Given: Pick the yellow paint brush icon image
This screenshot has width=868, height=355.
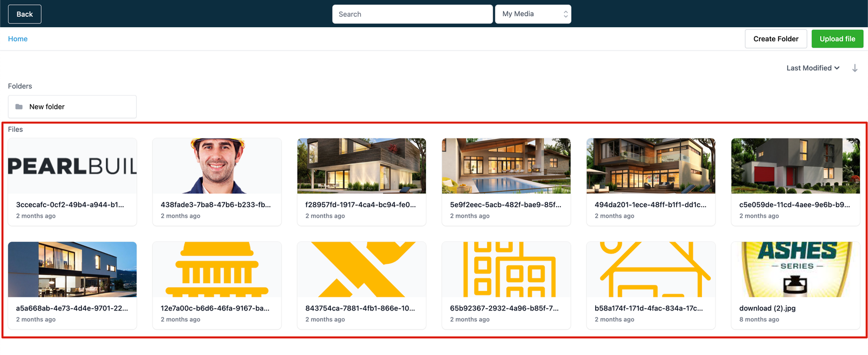Looking at the screenshot, I should click(x=217, y=269).
